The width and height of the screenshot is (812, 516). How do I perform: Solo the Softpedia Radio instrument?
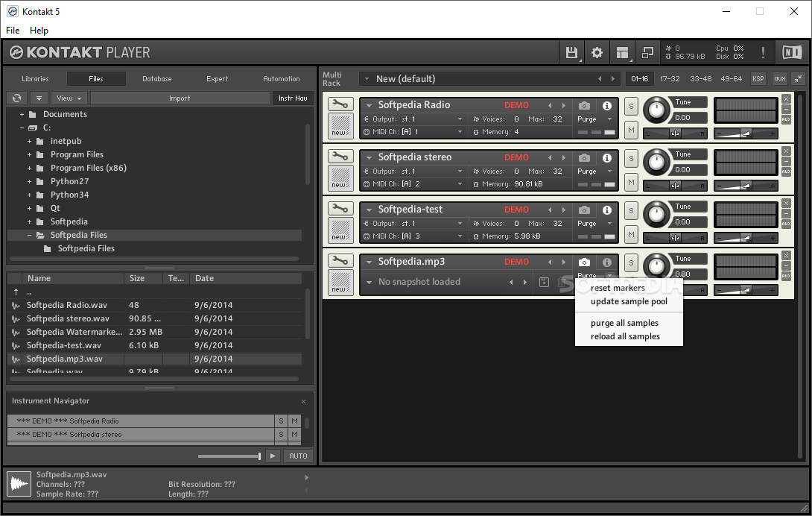coord(631,107)
